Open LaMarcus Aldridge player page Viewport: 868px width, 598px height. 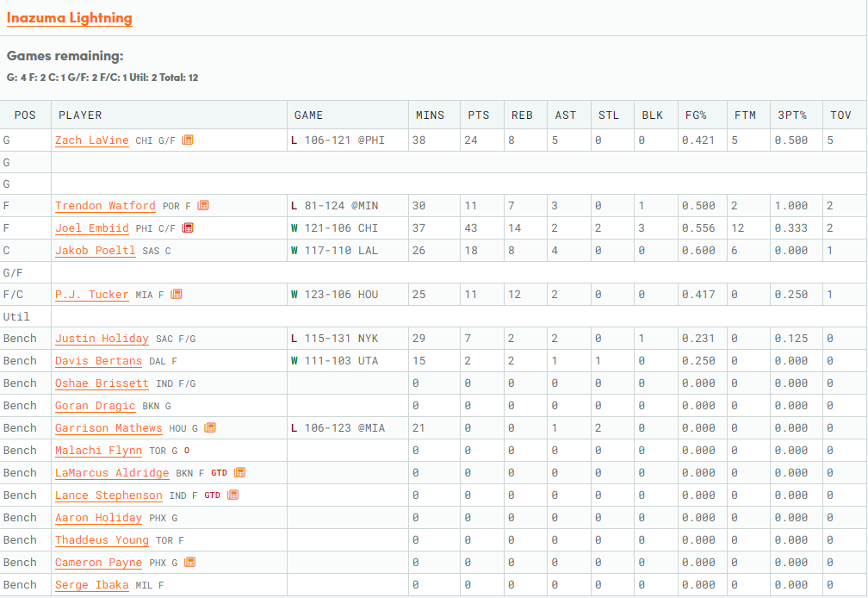pyautogui.click(x=112, y=473)
